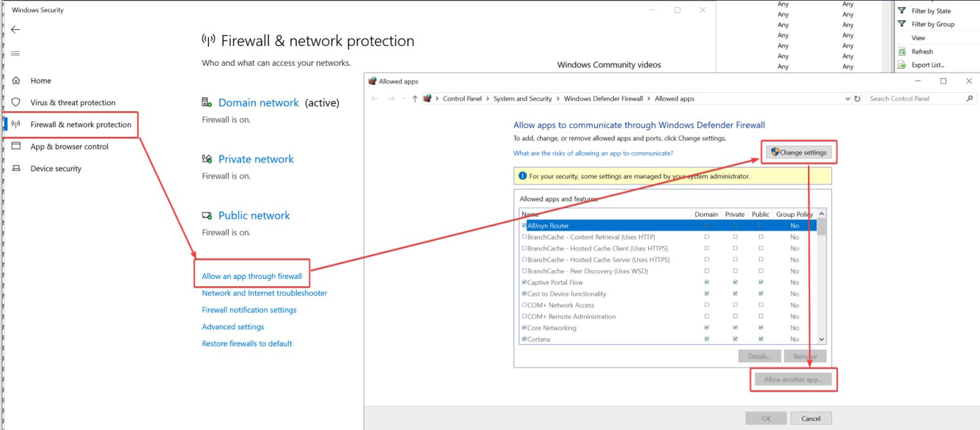Click the App & browser control icon
The image size is (980, 430).
tap(16, 146)
